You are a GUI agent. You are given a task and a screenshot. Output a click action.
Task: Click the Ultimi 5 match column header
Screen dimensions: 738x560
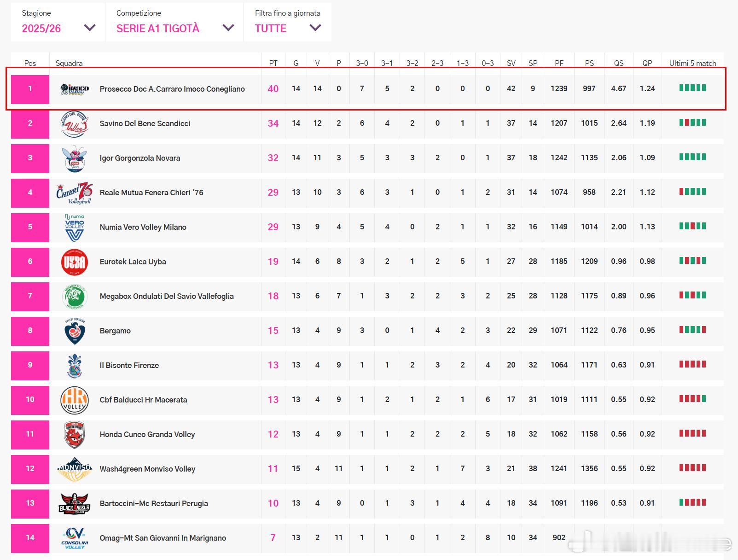[692, 63]
